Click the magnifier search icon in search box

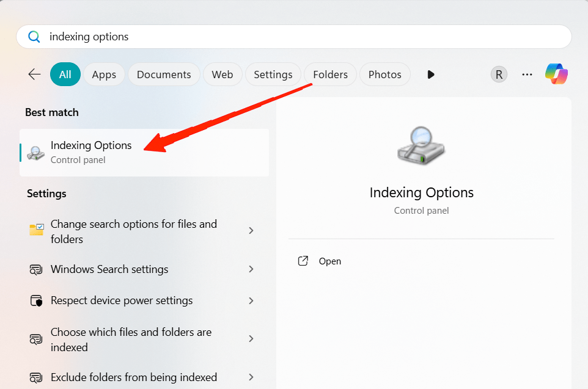[x=34, y=37]
